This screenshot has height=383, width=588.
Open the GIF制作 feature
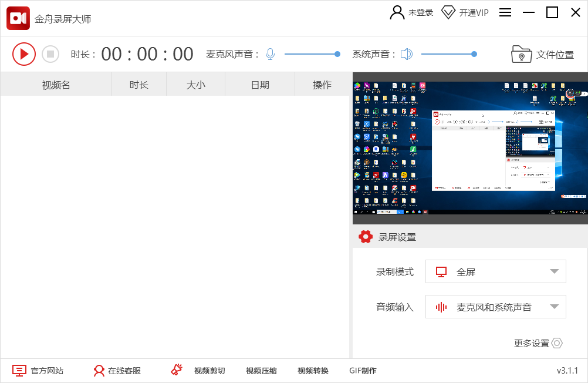(x=364, y=371)
